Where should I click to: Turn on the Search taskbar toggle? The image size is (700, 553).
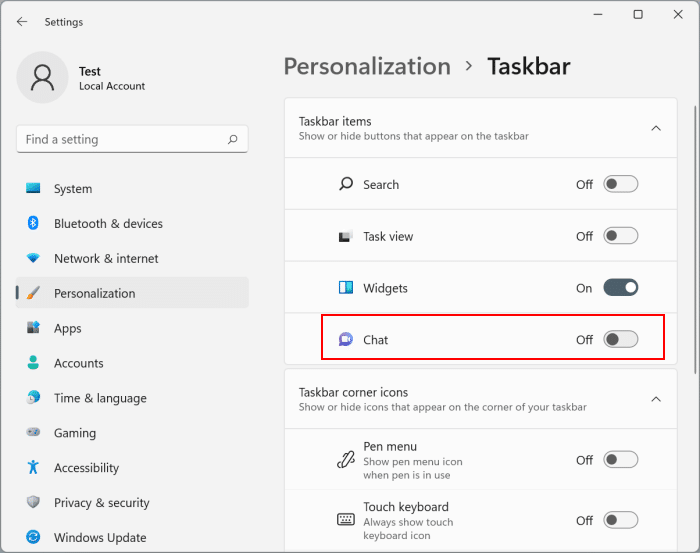621,184
